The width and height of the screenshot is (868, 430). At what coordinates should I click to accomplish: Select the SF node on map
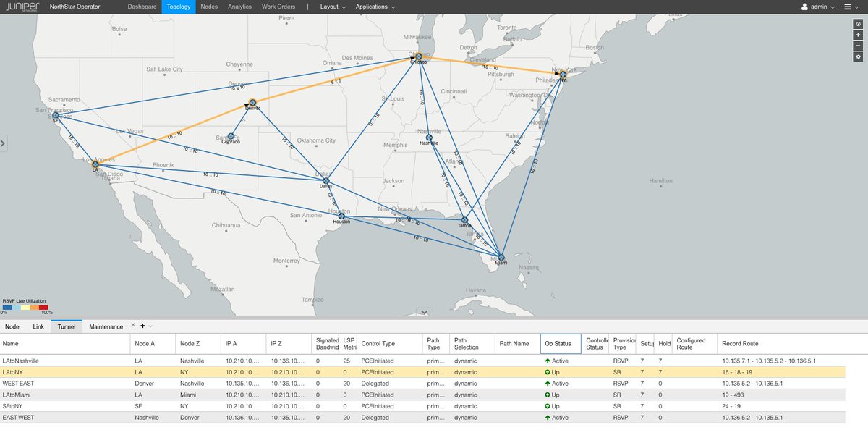point(56,115)
